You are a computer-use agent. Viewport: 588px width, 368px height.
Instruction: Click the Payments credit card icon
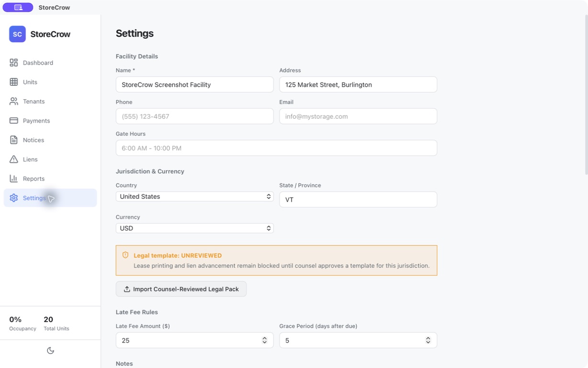pos(13,121)
